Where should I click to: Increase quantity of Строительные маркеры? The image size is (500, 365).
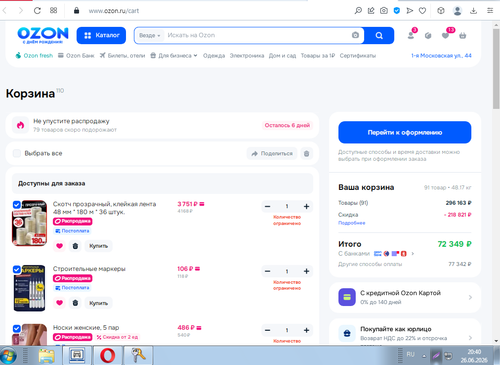coord(307,271)
